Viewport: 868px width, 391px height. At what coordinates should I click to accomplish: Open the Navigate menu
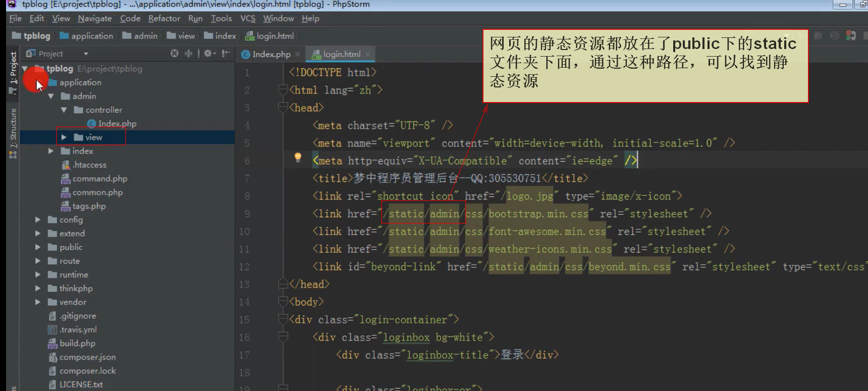pyautogui.click(x=95, y=18)
